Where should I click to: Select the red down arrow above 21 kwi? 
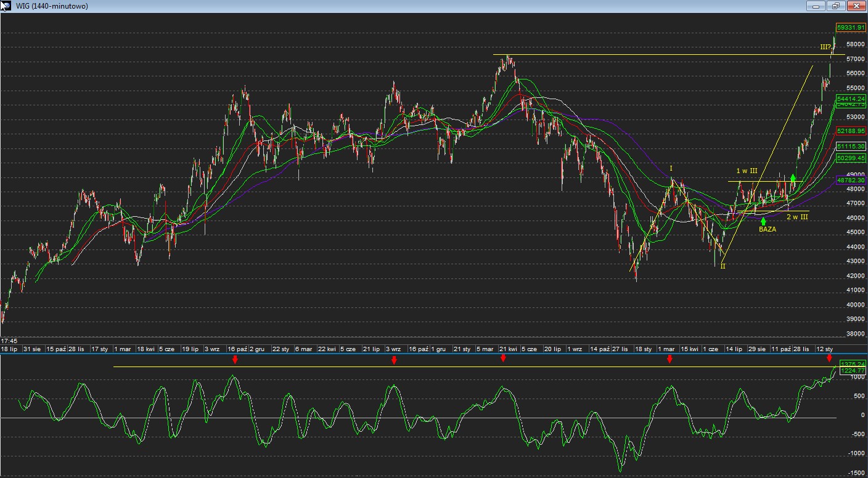[503, 358]
